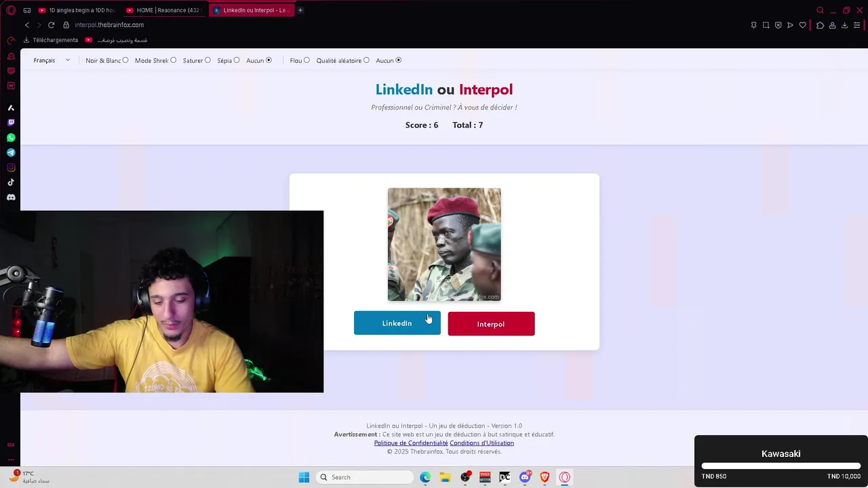Open the Aria AI sidebar icon
The height and width of the screenshot is (488, 868).
[11, 108]
